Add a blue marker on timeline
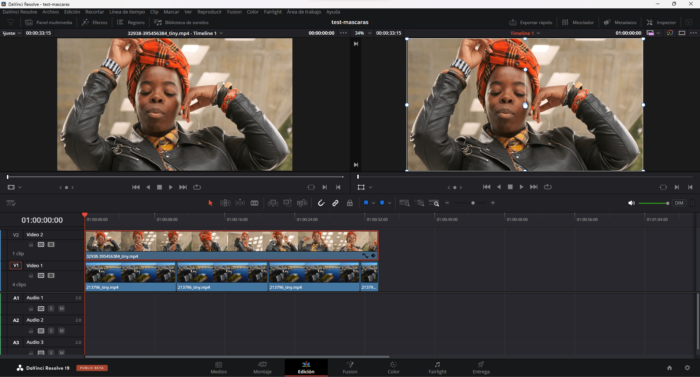This screenshot has width=700, height=377. pos(382,203)
